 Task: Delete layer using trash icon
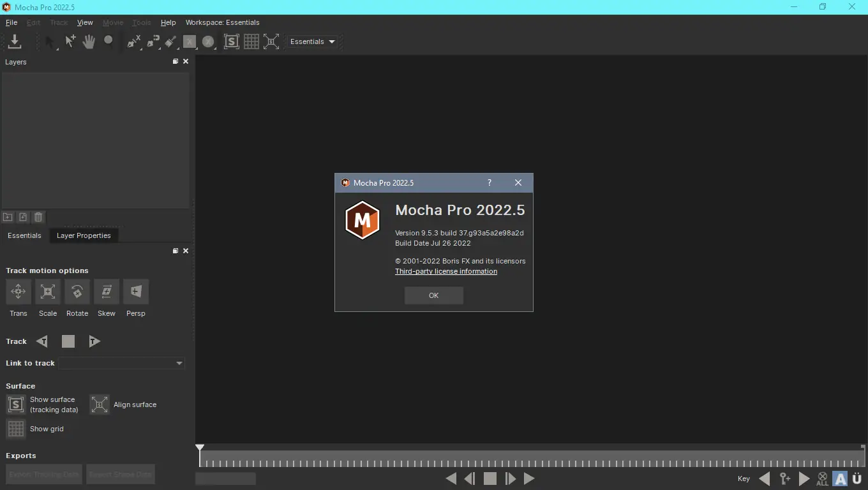click(38, 217)
